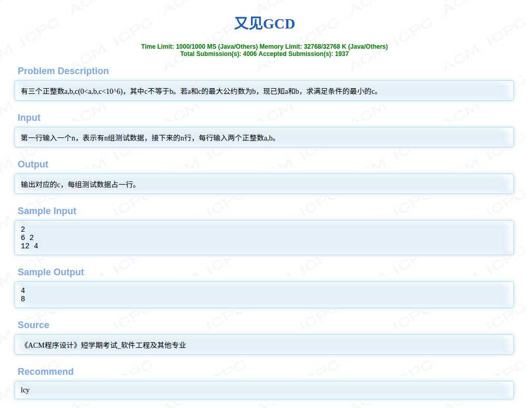
Task: Click the Sample Input heading
Action: point(47,211)
